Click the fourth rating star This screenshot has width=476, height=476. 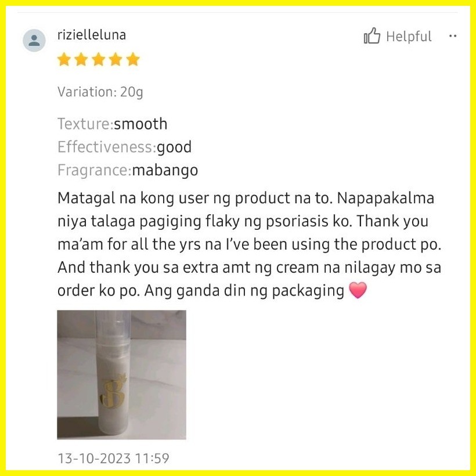(116, 59)
